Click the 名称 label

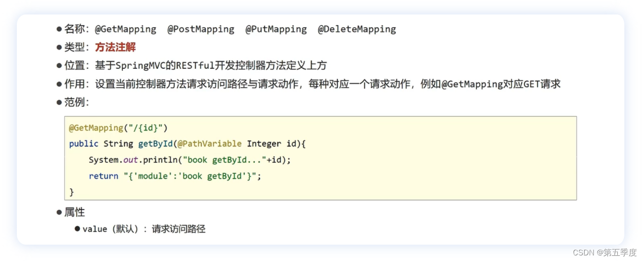point(76,29)
